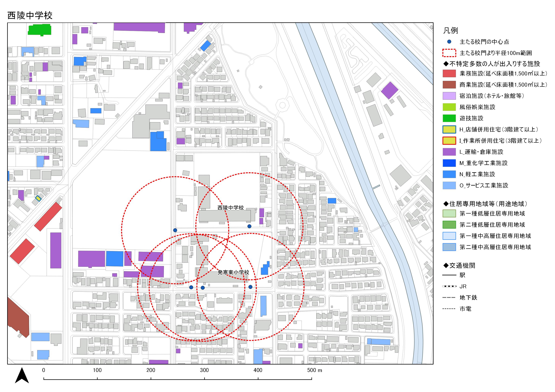Pick the O_サービス工業施設 light blue swatch
The image size is (555, 392).
click(449, 185)
